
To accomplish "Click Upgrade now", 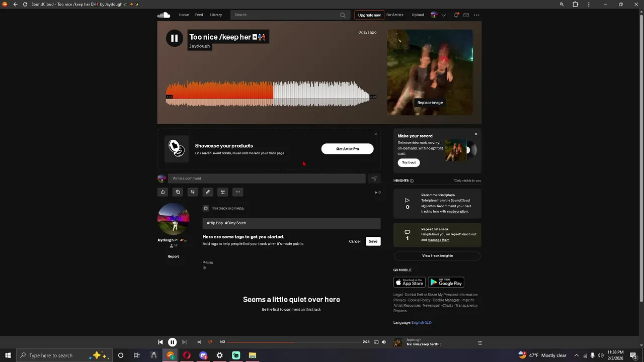I will (369, 15).
